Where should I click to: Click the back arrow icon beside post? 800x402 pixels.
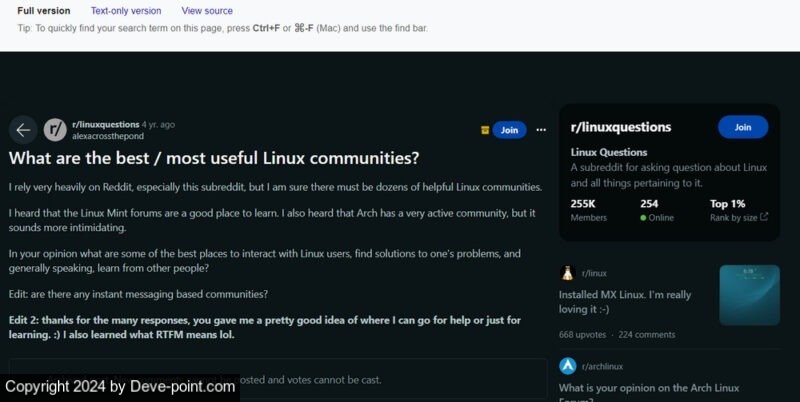[23, 129]
